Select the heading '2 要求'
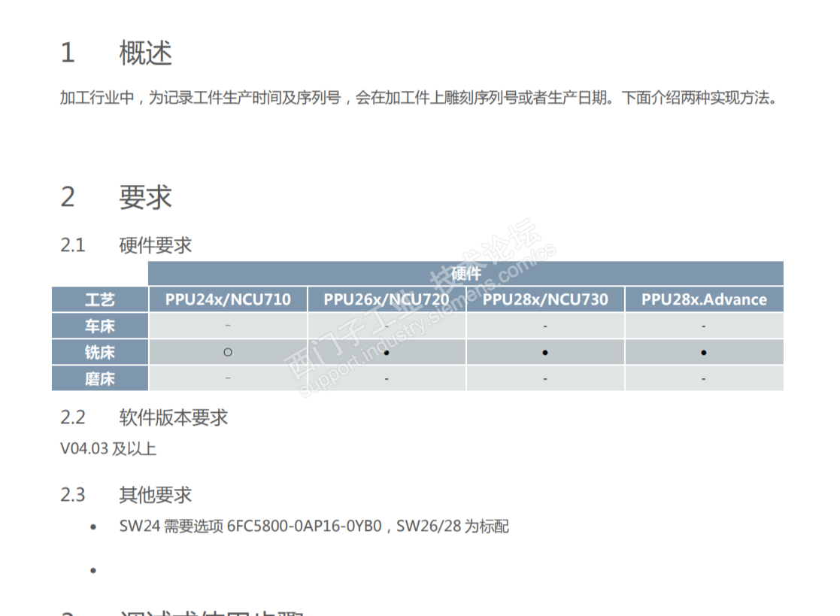 [x=117, y=197]
